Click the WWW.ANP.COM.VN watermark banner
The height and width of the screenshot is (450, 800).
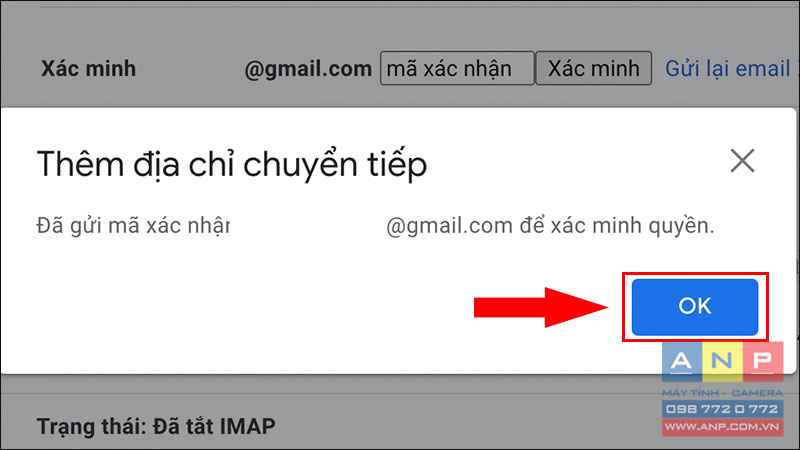point(722,427)
